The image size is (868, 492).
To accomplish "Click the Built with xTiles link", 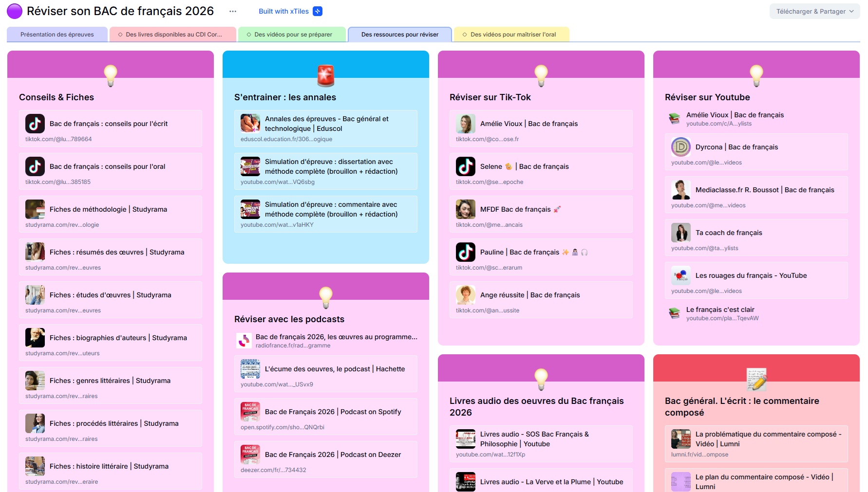I will [x=283, y=11].
